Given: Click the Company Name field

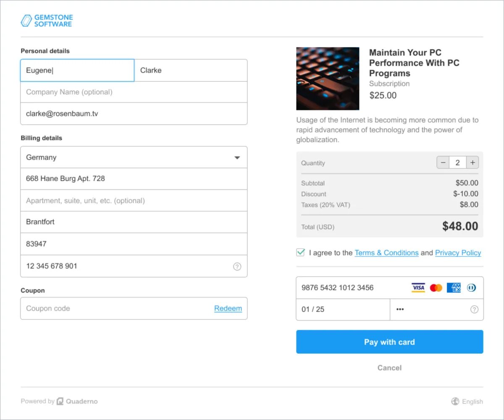Looking at the screenshot, I should [x=134, y=92].
